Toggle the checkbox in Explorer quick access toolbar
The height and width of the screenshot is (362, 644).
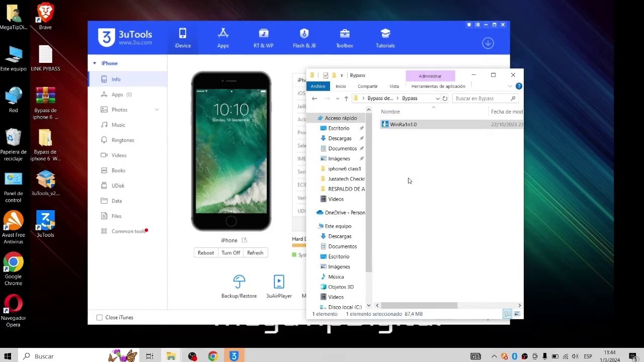326,75
